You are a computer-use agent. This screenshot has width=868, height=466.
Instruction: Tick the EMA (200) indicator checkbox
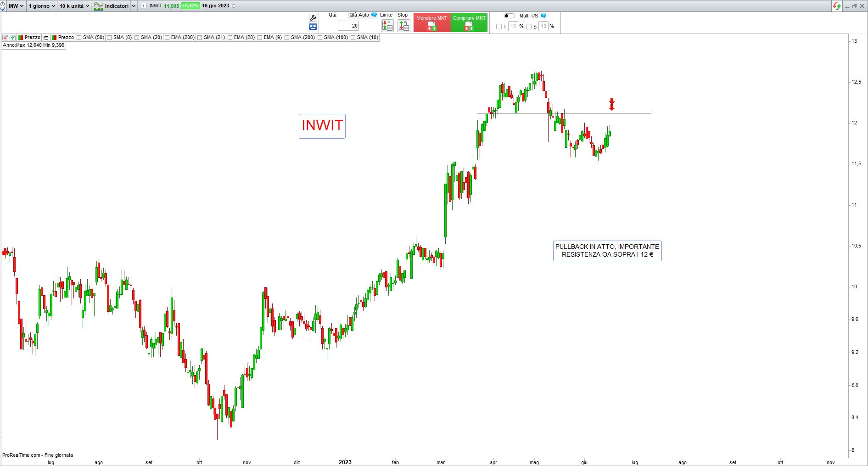point(167,38)
